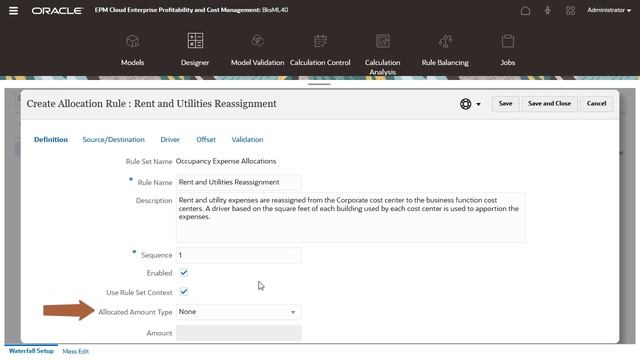
Task: Expand the help icon dropdown arrow
Action: point(478,104)
